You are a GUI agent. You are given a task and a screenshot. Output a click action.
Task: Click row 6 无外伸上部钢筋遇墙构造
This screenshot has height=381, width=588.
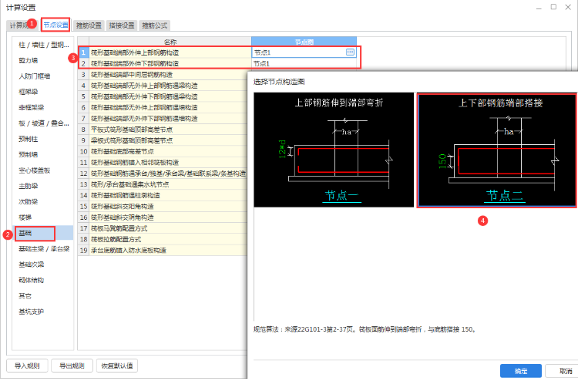168,107
